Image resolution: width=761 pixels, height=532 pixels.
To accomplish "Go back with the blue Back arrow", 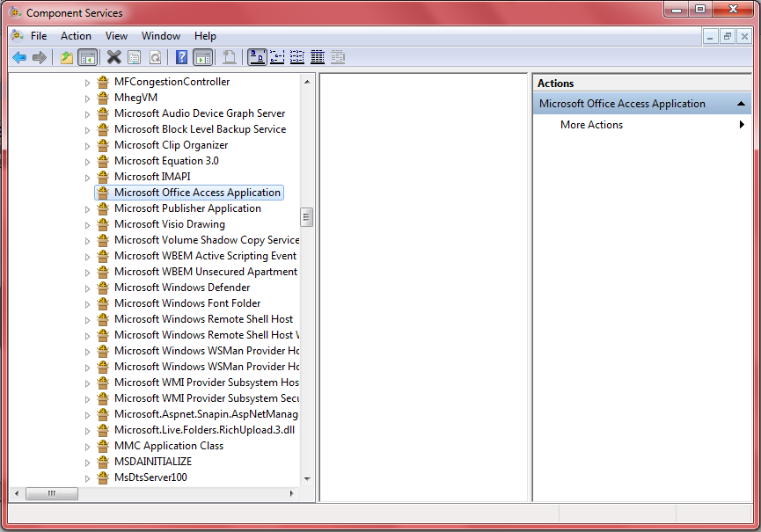I will [x=19, y=58].
